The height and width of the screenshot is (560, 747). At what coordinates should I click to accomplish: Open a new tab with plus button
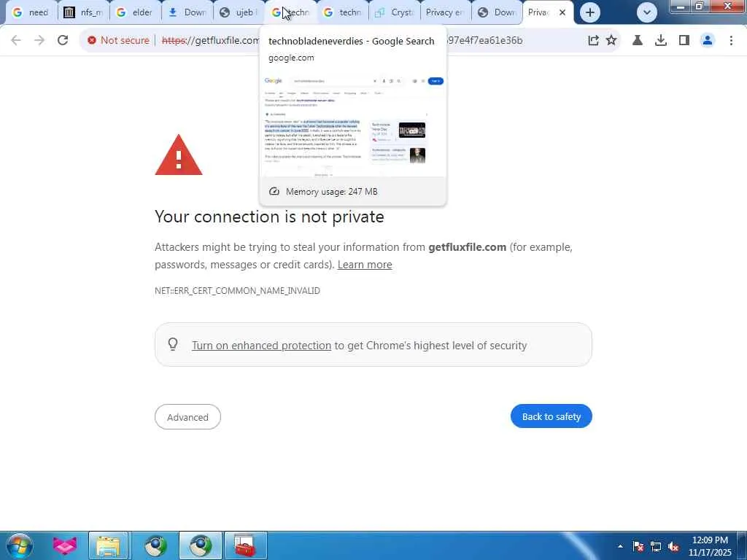[x=589, y=12]
